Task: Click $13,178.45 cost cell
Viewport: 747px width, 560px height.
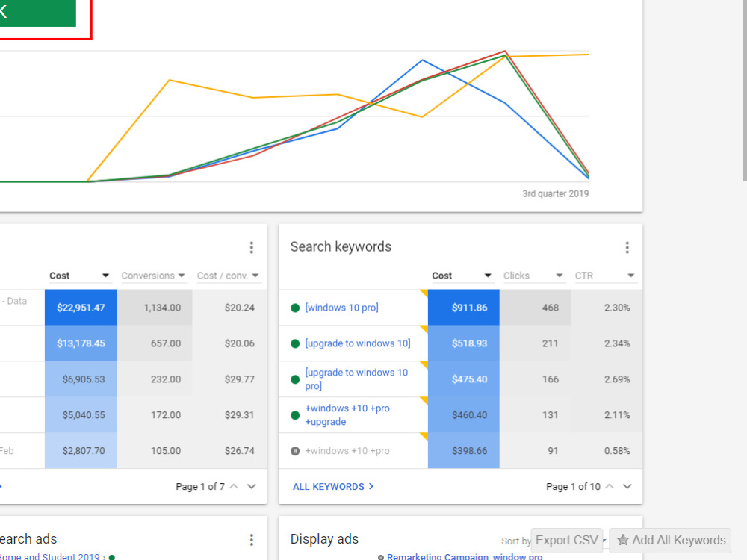Action: pyautogui.click(x=81, y=343)
